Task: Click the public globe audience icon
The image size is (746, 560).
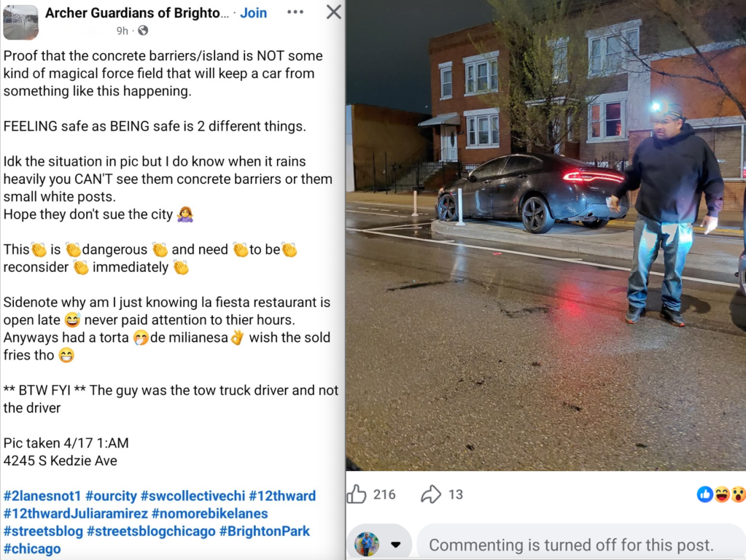Action: click(x=143, y=31)
